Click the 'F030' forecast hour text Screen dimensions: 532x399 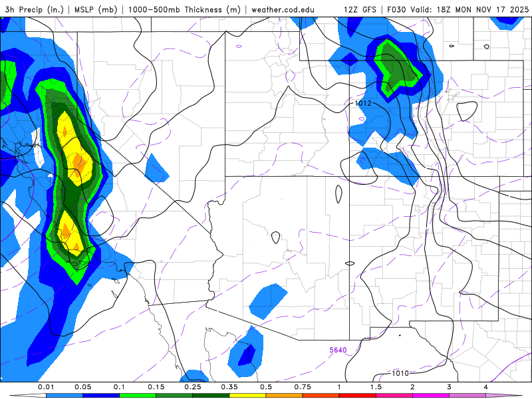click(396, 9)
